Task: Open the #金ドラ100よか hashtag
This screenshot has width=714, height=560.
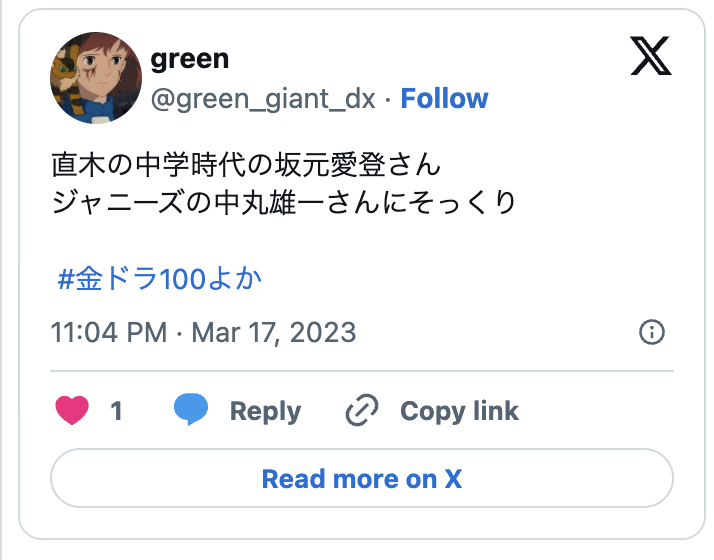Action: click(159, 279)
